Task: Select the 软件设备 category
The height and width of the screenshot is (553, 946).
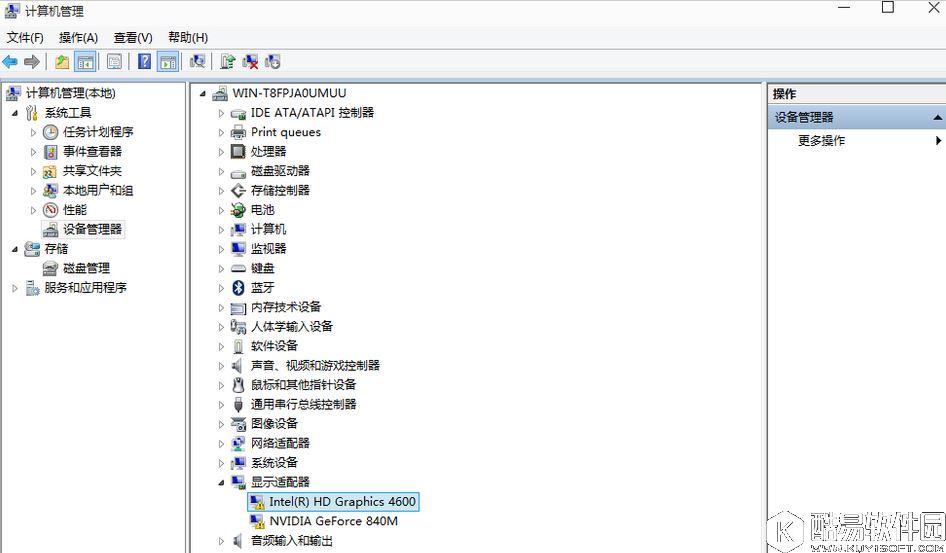Action: pos(275,346)
